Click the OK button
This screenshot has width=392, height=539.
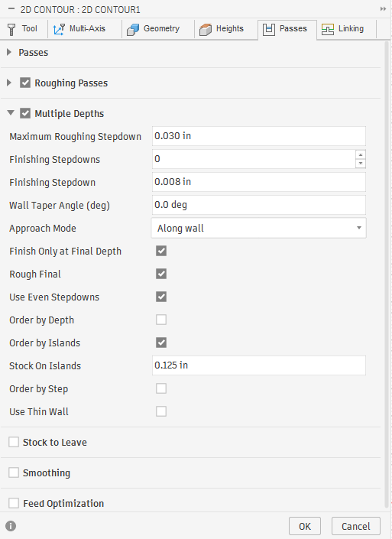pos(305,526)
